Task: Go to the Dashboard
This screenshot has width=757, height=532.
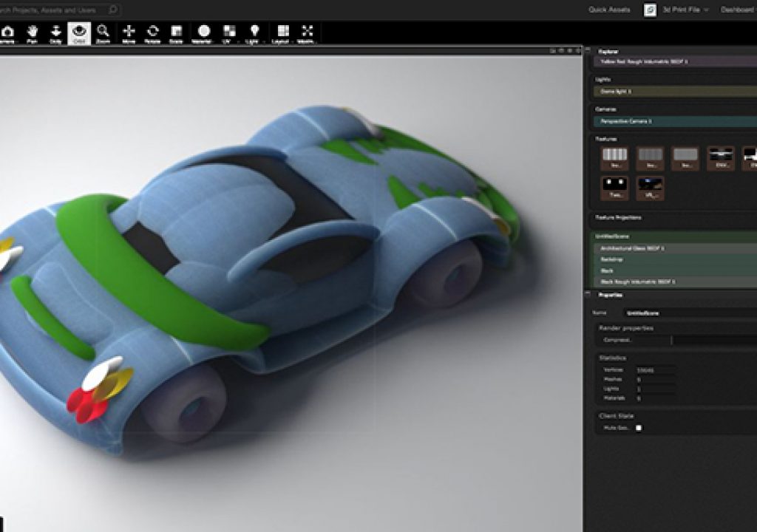Action: (x=739, y=10)
